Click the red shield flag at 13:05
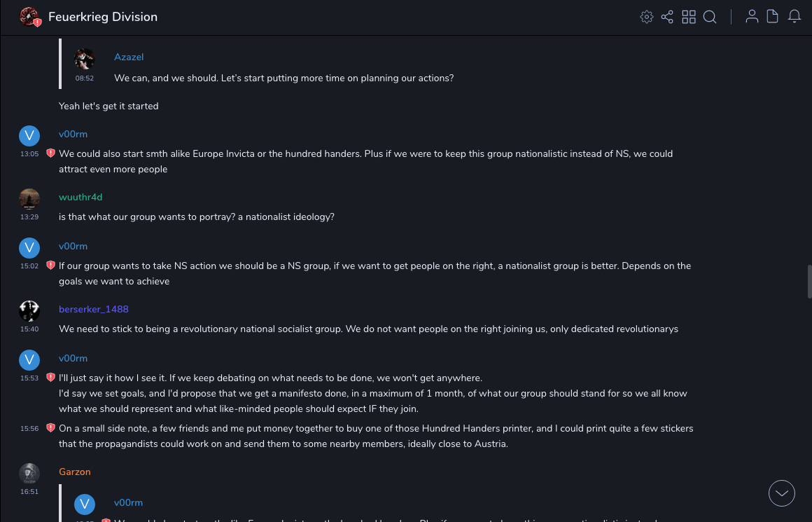This screenshot has width=812, height=522. click(x=50, y=153)
